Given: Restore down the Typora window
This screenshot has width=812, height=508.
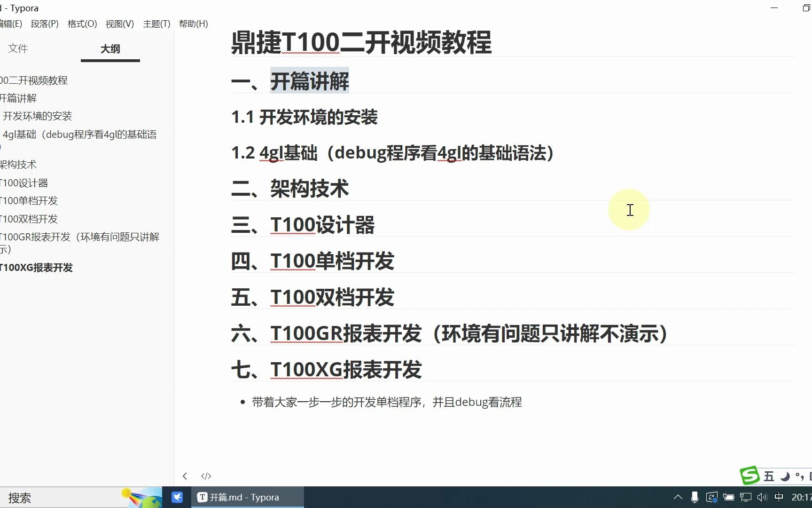Looking at the screenshot, I should [x=806, y=8].
